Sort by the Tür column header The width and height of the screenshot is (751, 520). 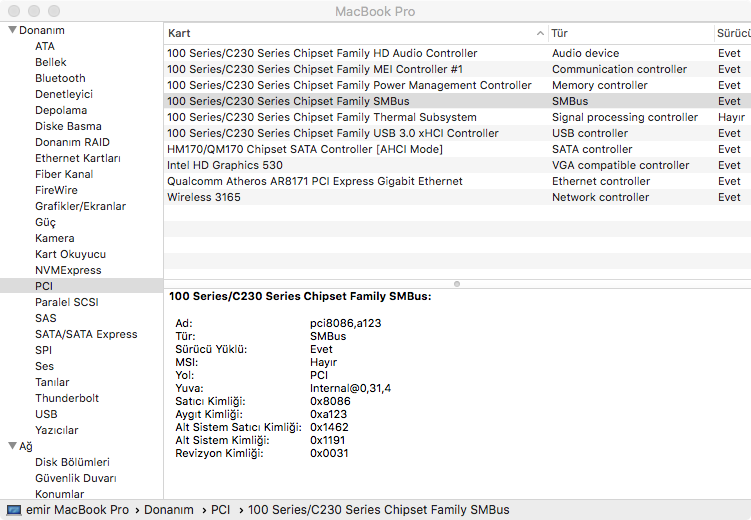(630, 33)
